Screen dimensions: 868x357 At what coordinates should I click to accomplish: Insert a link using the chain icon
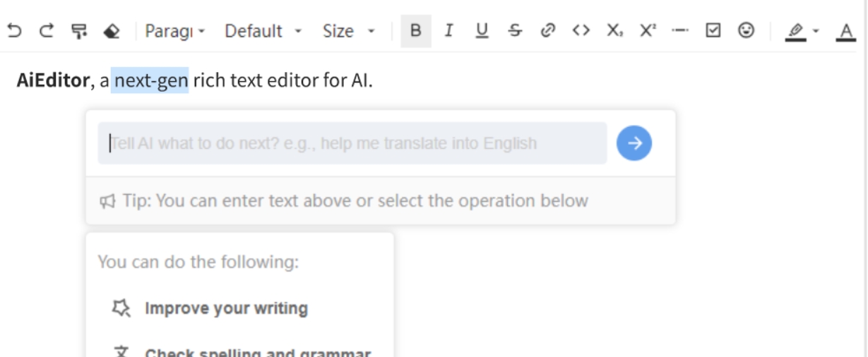[547, 31]
